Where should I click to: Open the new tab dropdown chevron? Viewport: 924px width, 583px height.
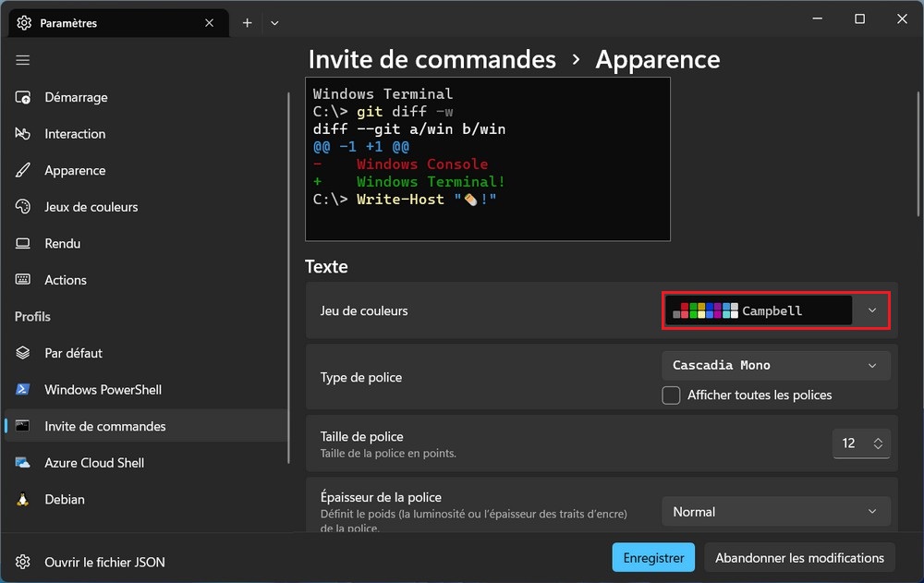[x=274, y=23]
